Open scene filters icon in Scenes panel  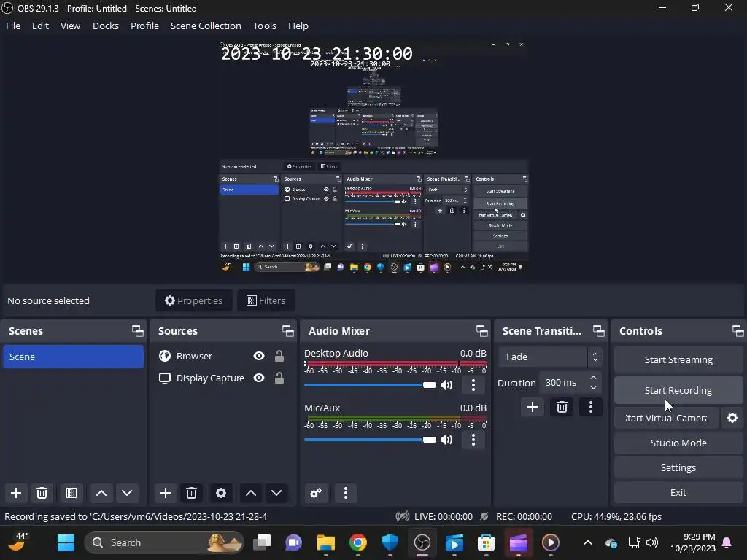click(71, 493)
